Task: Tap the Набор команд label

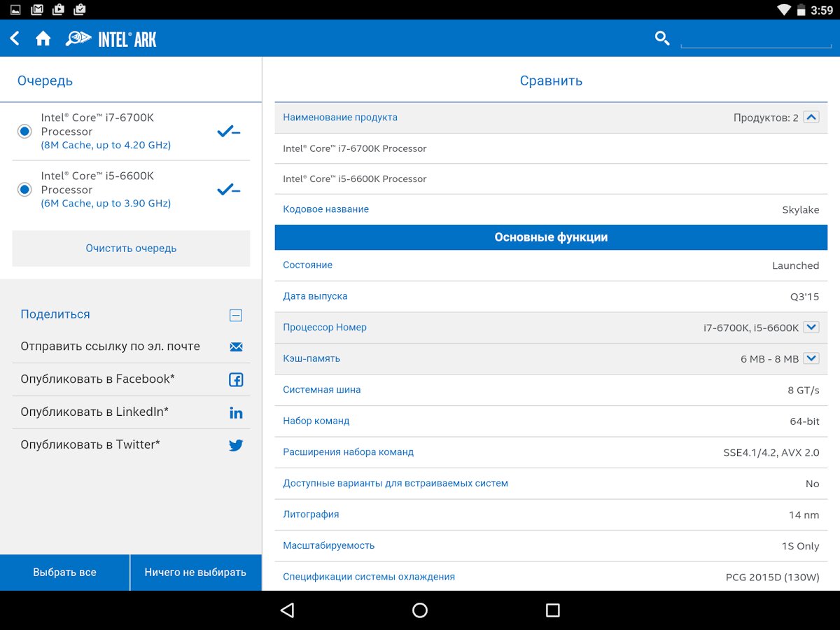Action: click(316, 421)
